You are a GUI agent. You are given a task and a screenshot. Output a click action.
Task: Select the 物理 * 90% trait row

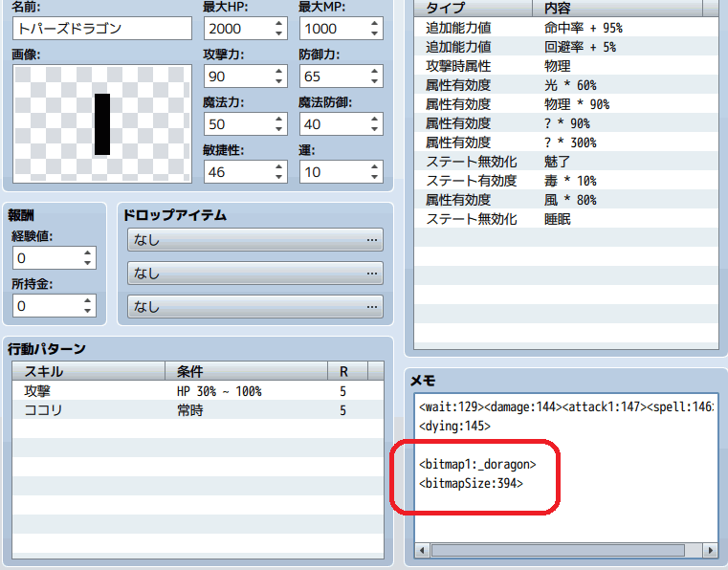566,104
